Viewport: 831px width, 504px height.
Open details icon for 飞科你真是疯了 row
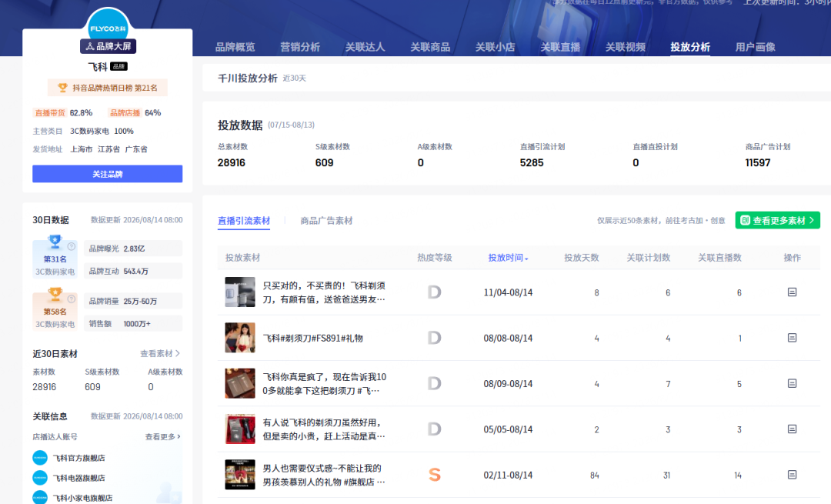click(792, 383)
